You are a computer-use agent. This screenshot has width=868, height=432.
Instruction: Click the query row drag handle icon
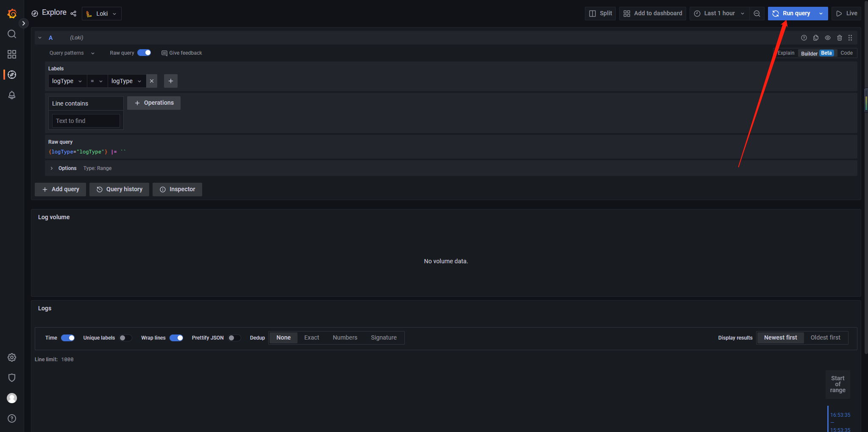pos(850,38)
